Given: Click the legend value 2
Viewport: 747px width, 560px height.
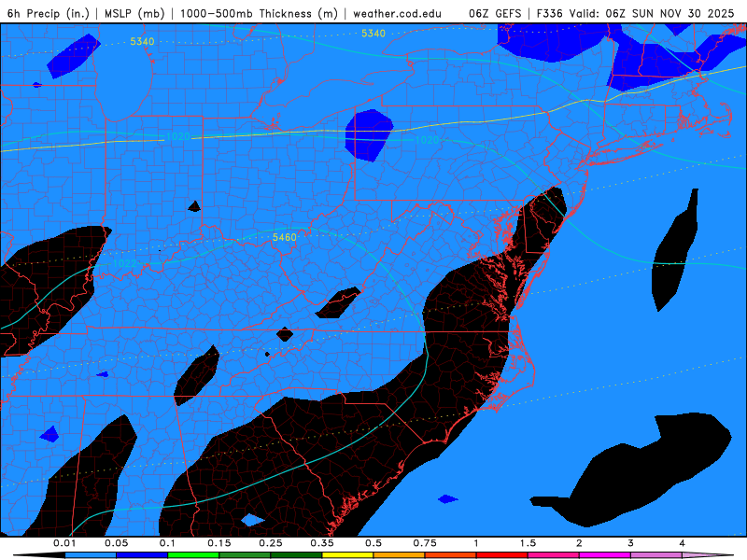Looking at the screenshot, I should [579, 543].
